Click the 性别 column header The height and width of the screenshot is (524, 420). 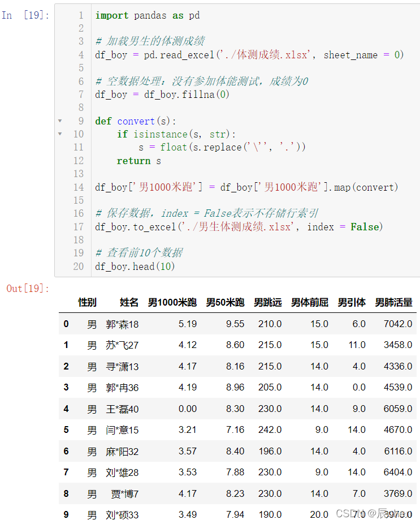tap(87, 302)
